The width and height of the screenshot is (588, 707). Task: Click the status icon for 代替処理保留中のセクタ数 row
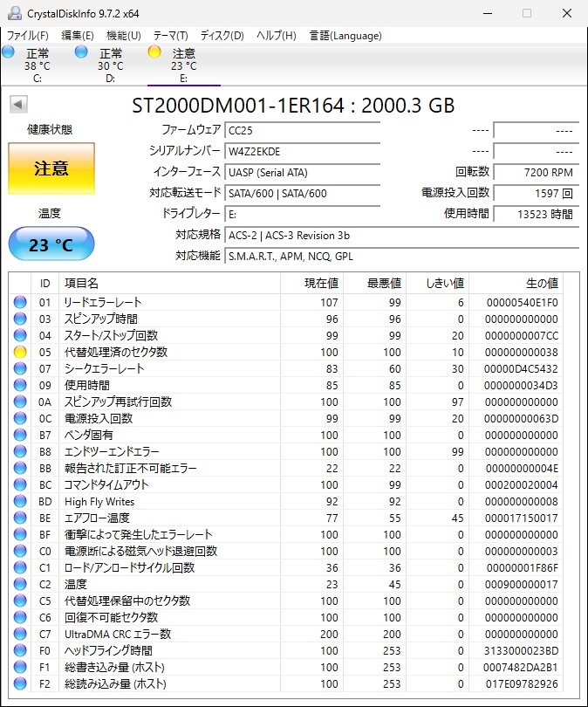[x=20, y=601]
